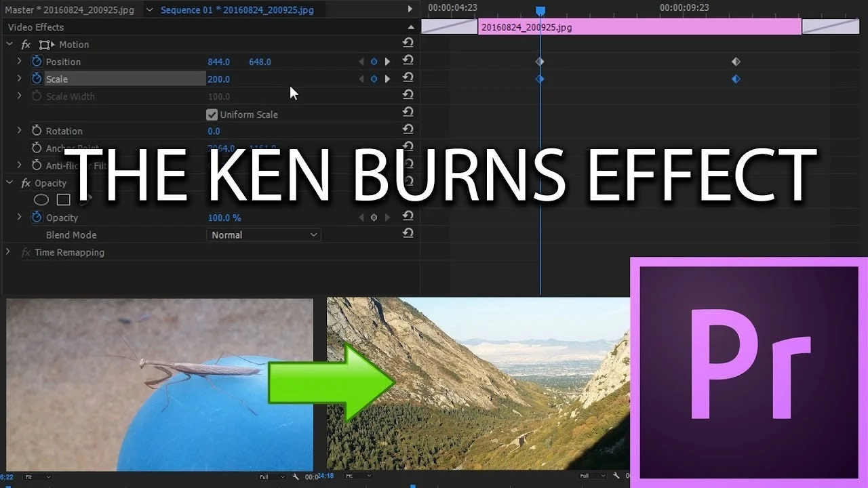The height and width of the screenshot is (488, 868).
Task: Go to previous Scale keyframe
Action: coord(361,79)
